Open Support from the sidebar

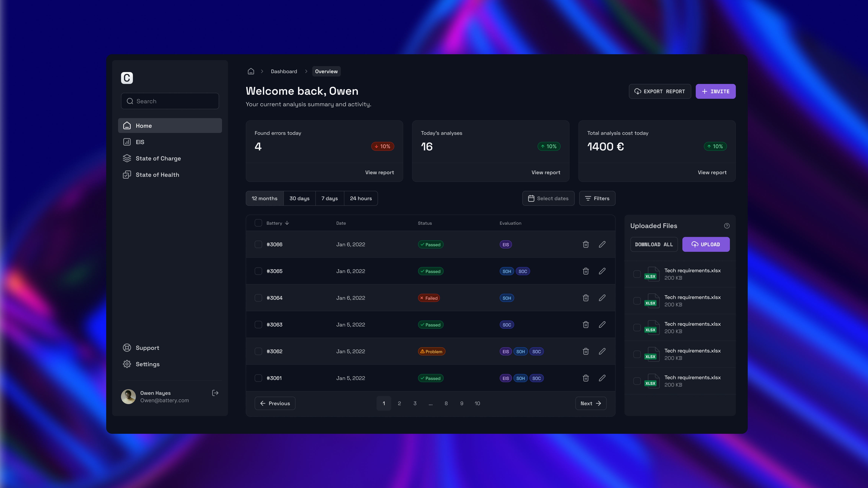tap(147, 347)
